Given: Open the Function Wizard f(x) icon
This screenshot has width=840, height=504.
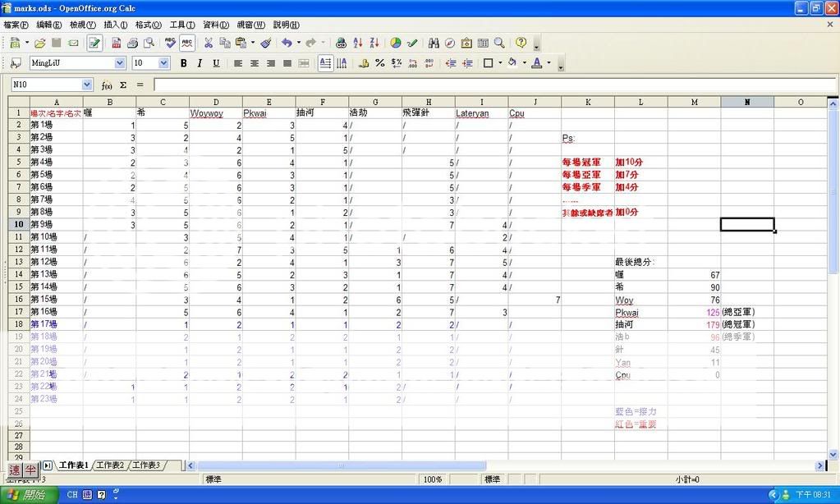Looking at the screenshot, I should coord(107,85).
